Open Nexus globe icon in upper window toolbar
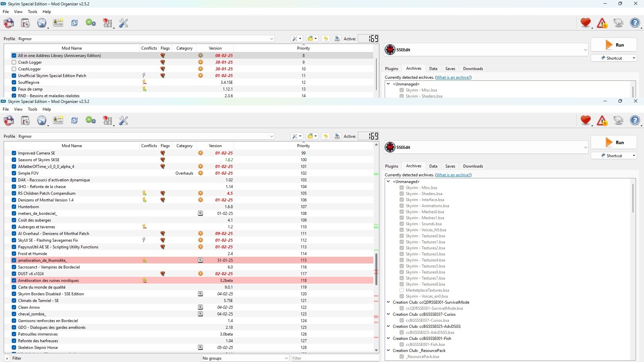Screen dimensions: 644x362 click(42, 23)
